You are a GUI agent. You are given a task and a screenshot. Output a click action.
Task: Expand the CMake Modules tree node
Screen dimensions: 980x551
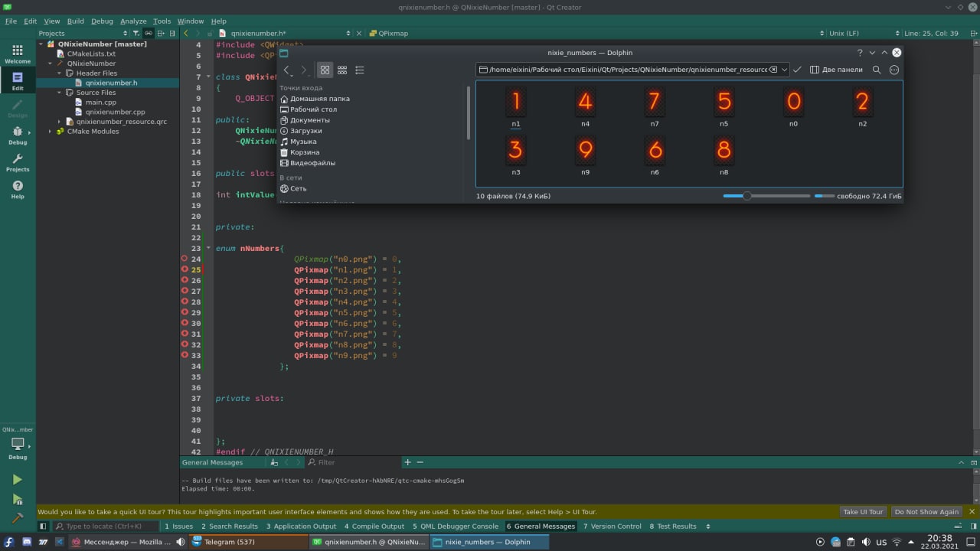pyautogui.click(x=51, y=132)
